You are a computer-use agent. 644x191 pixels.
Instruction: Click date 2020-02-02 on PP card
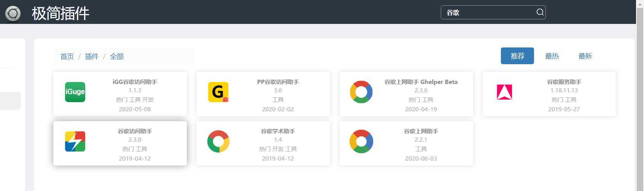[278, 109]
